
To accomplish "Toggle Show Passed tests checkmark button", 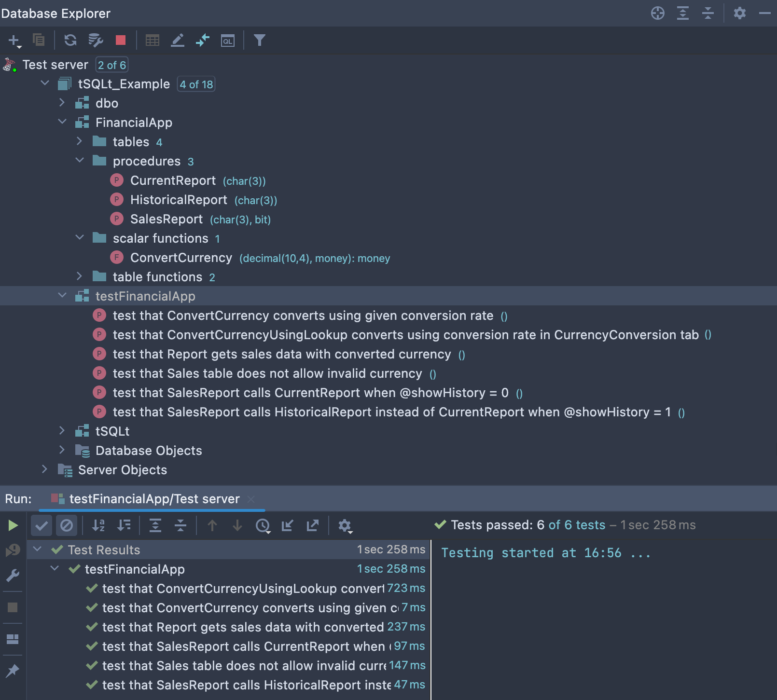I will coord(42,525).
